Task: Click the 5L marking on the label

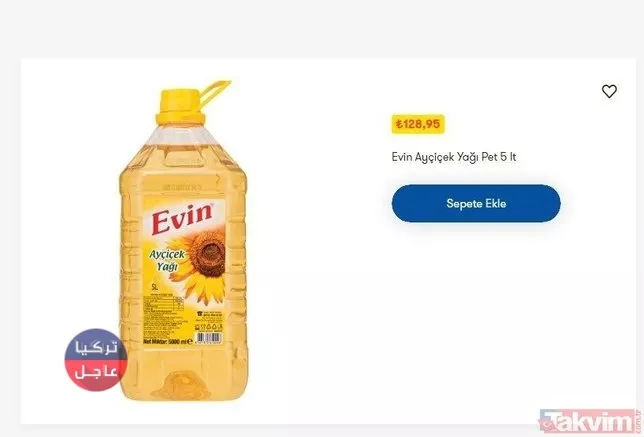Action: point(155,286)
